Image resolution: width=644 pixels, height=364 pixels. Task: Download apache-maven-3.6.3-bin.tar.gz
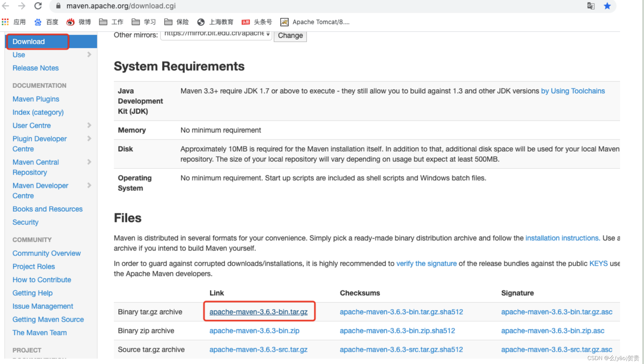click(258, 312)
